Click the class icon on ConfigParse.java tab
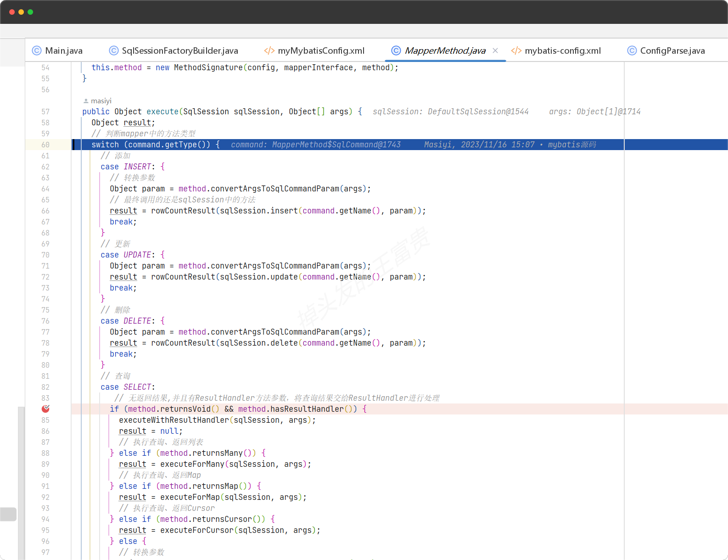Viewport: 728px width, 560px height. 632,50
